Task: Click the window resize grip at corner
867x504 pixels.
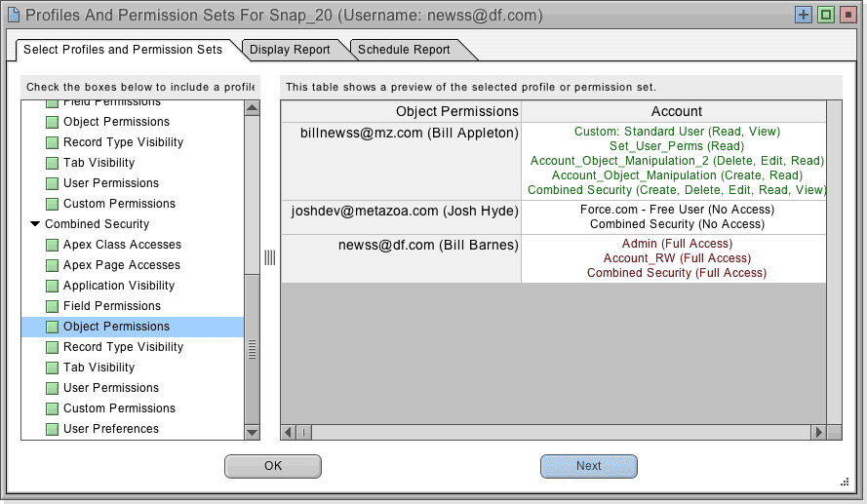Action: 845,482
